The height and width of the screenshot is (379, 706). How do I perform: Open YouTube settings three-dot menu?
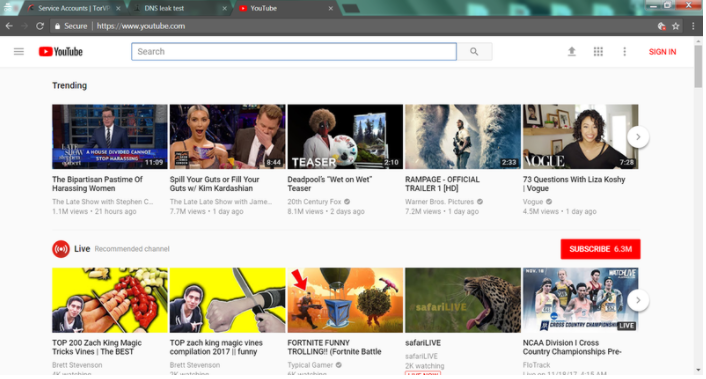click(x=625, y=52)
